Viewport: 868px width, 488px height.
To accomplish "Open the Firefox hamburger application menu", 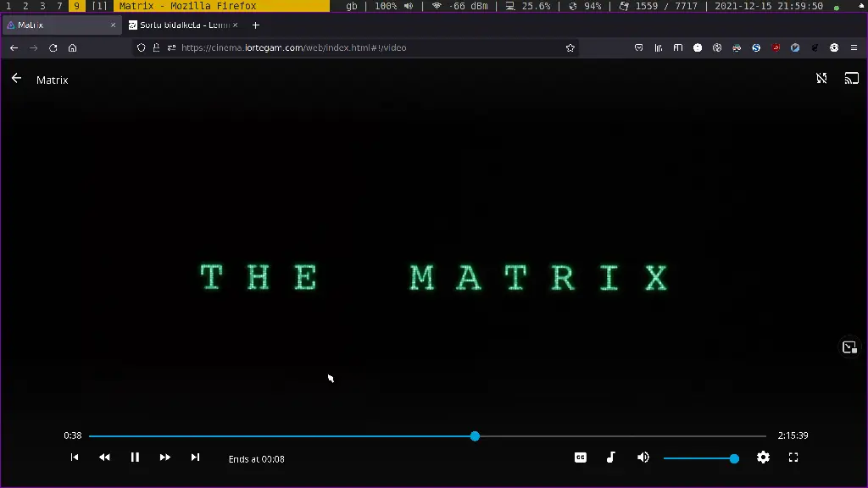I will click(x=854, y=48).
